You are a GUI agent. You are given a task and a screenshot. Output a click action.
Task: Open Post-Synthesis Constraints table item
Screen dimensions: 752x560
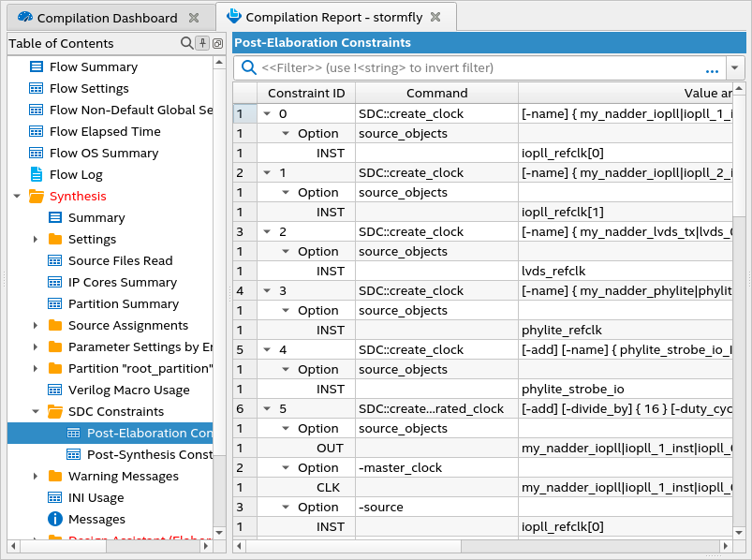(148, 454)
